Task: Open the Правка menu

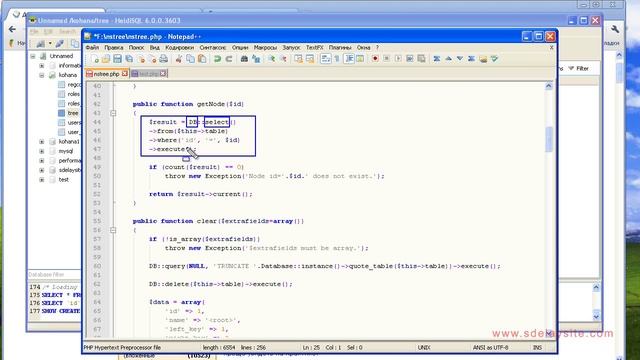Action: pyautogui.click(x=113, y=48)
